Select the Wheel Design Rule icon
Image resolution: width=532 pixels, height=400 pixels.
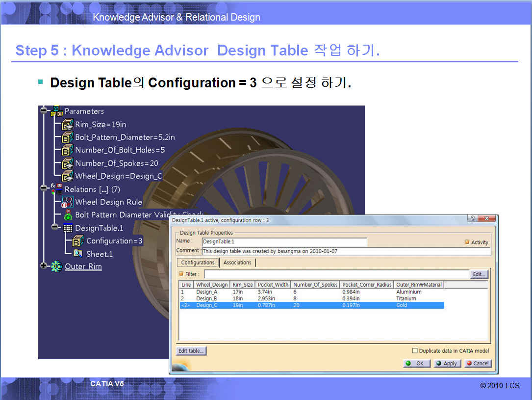(67, 202)
